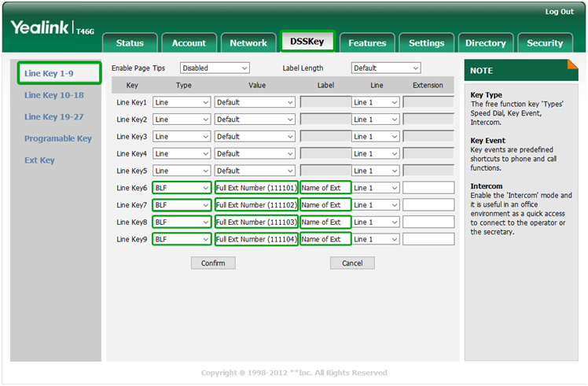
Task: Click Line Key8 Value field
Action: 256,222
